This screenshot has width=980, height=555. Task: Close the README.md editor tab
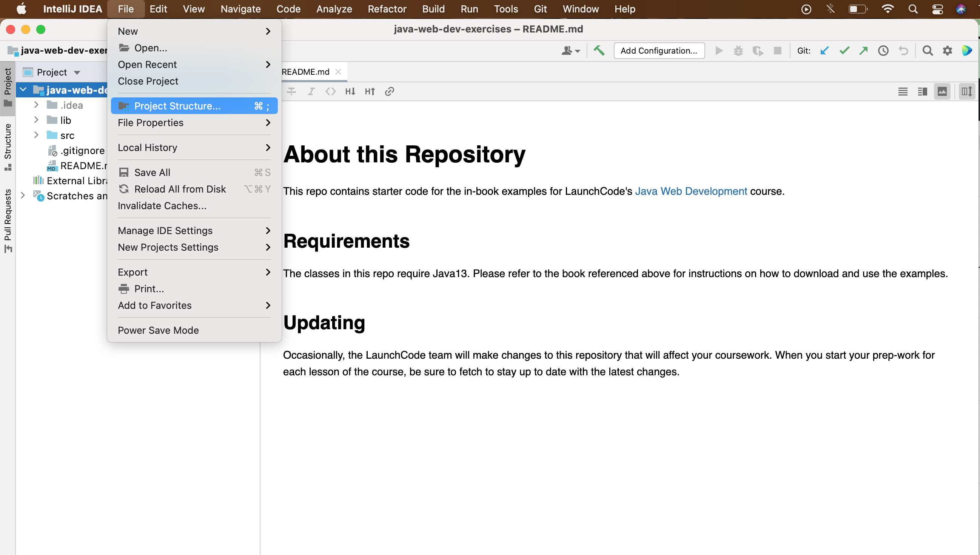tap(338, 72)
